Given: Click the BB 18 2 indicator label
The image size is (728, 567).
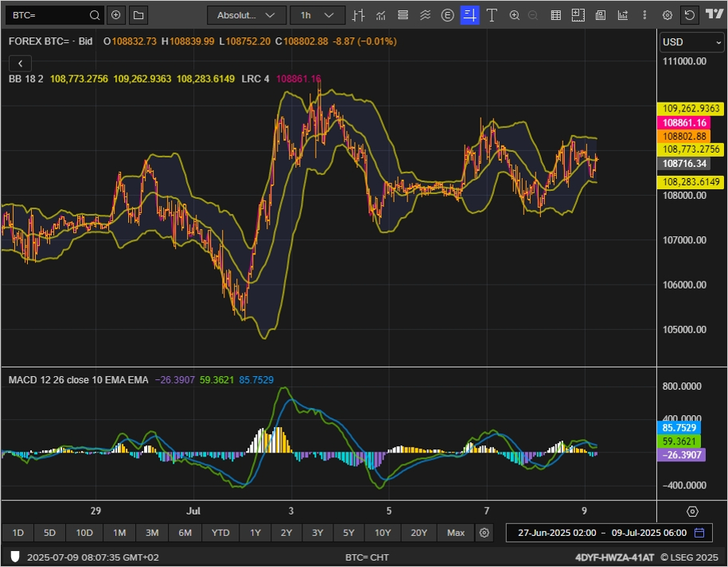Looking at the screenshot, I should 26,79.
